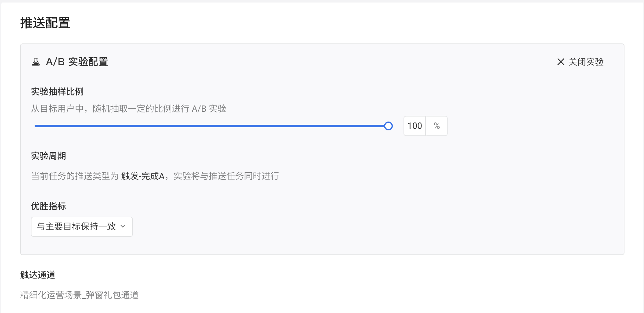Click the 实验抽样比例 label
This screenshot has height=313, width=644.
tap(57, 92)
